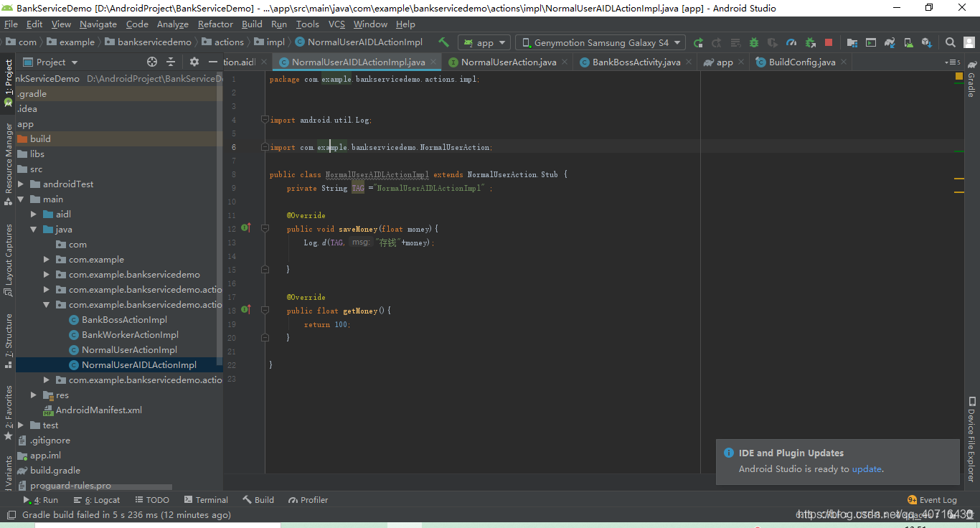Start debugging with the Debug bug icon
The width and height of the screenshot is (980, 528).
coord(753,42)
